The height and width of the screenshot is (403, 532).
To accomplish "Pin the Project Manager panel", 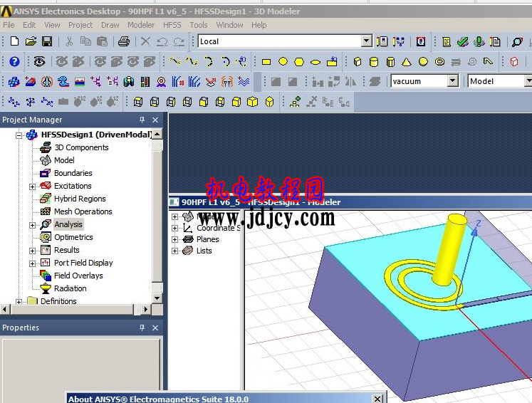I will coord(142,120).
